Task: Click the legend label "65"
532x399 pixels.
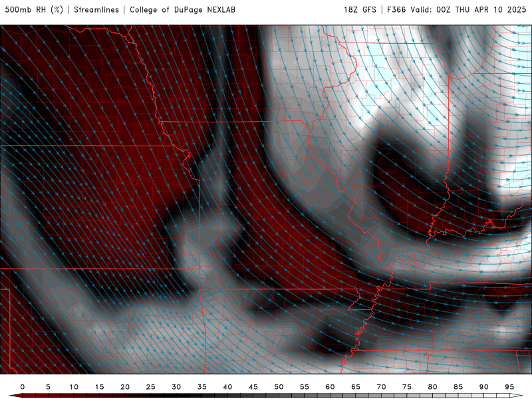Action: click(356, 387)
